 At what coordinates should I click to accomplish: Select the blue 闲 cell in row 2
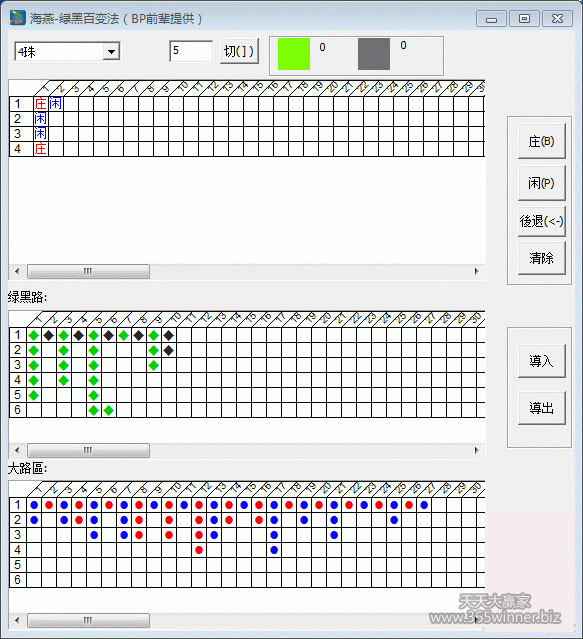pos(40,119)
